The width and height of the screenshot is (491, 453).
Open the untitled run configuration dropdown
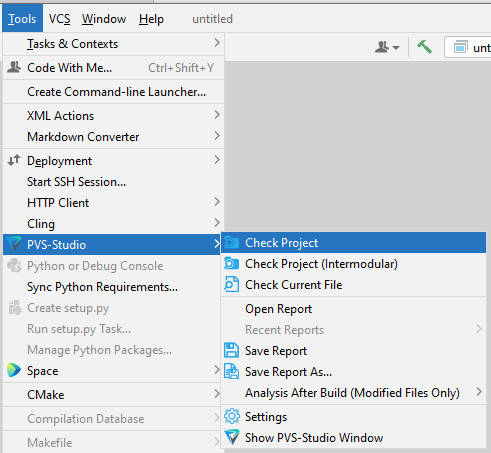pos(468,48)
